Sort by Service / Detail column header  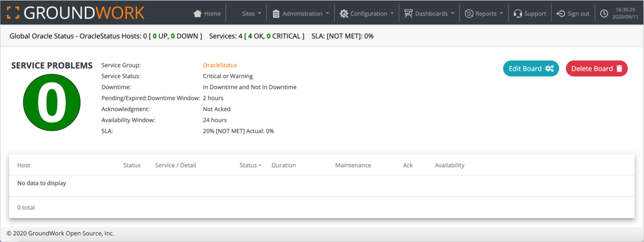(x=175, y=165)
